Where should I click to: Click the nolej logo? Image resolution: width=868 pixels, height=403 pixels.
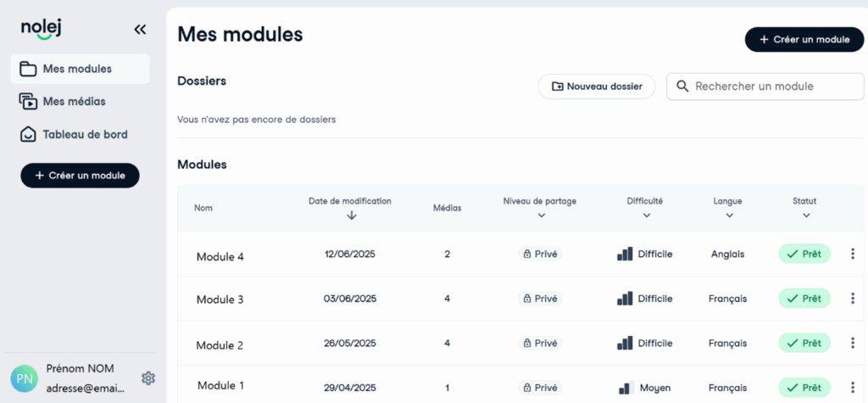point(42,29)
